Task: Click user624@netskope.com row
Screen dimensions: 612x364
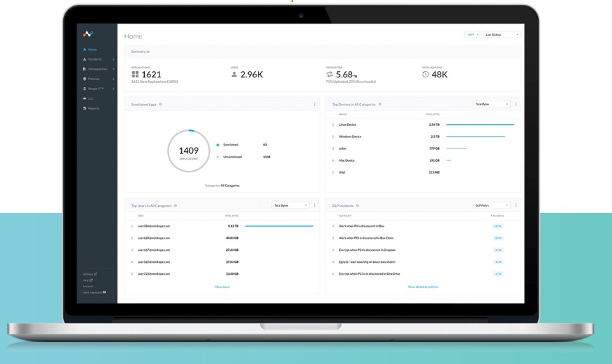Action: (x=222, y=238)
